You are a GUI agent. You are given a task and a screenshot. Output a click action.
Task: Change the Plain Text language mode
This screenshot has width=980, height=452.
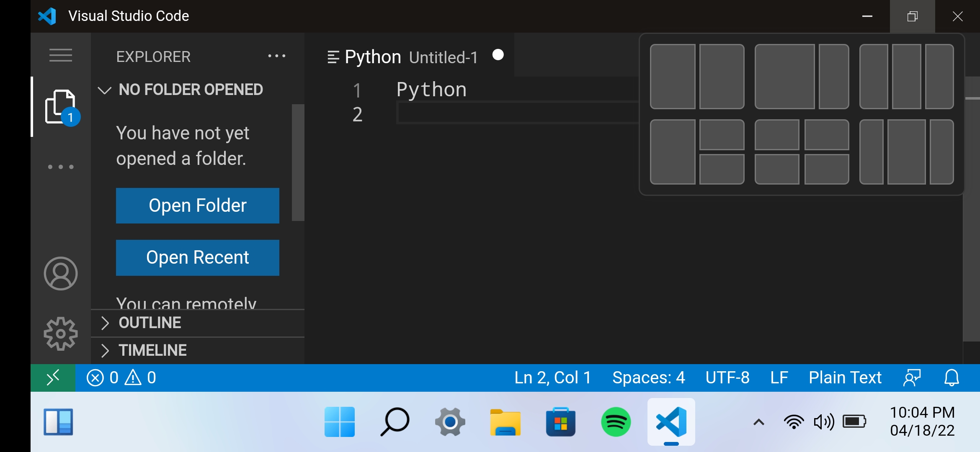844,378
